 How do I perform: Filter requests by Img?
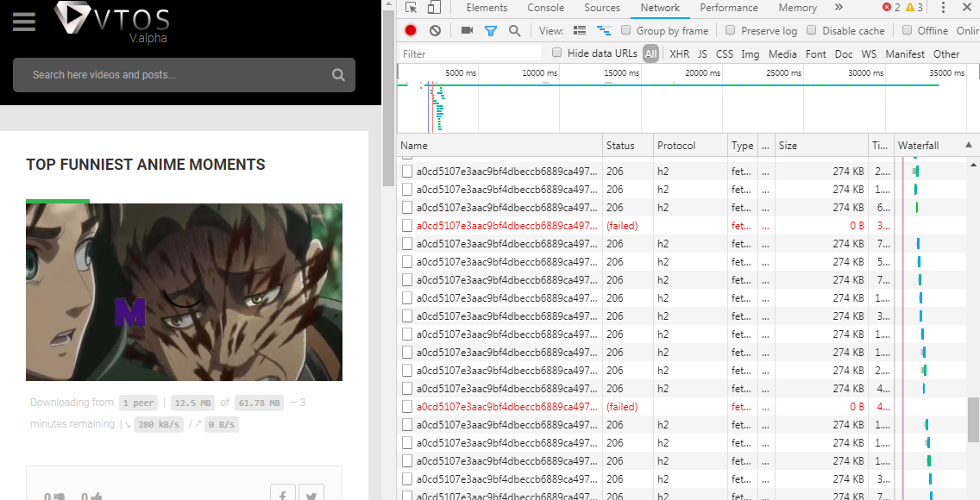point(750,53)
